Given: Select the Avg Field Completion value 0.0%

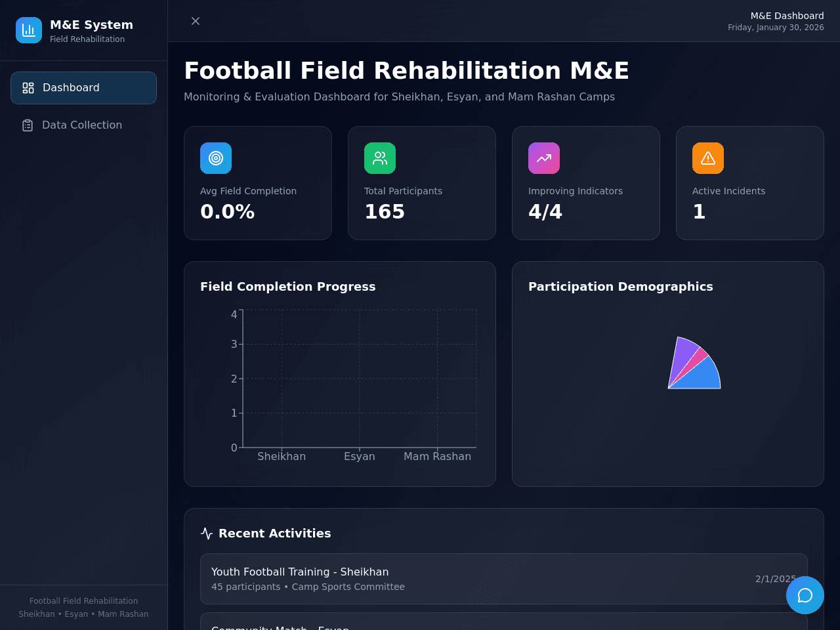Looking at the screenshot, I should tap(227, 212).
